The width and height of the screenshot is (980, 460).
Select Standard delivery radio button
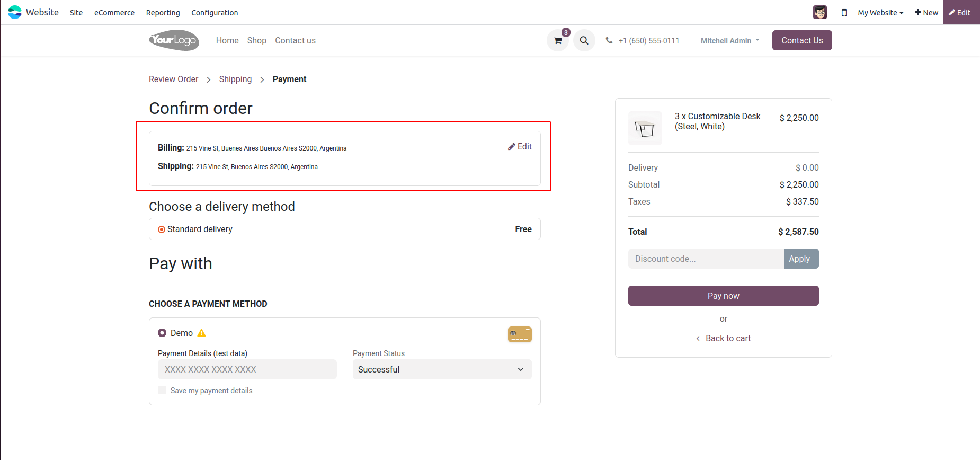(x=162, y=229)
